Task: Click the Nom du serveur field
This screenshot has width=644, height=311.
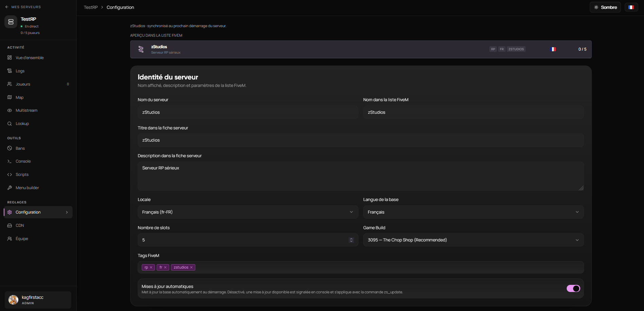Action: [248, 112]
